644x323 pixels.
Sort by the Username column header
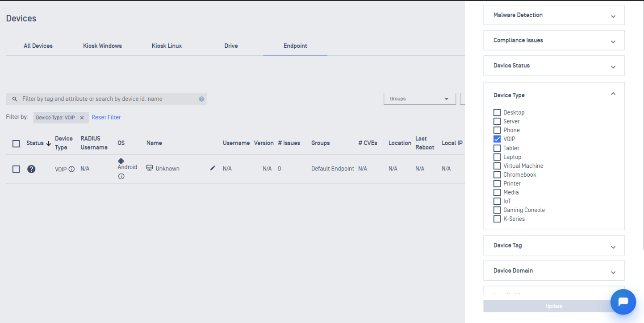tap(236, 143)
